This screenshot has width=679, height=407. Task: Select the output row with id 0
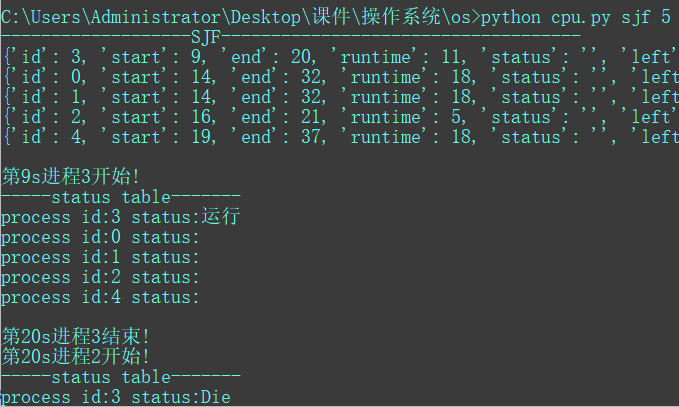click(x=341, y=77)
